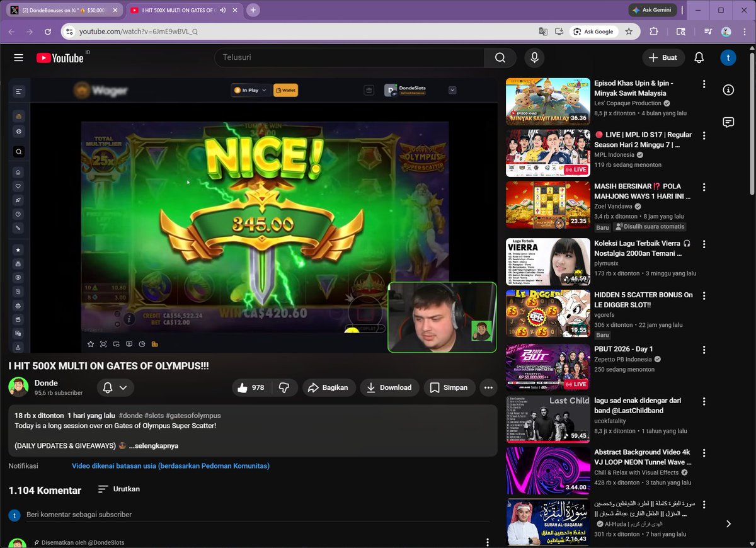Focus the Telusuri search field
The width and height of the screenshot is (756, 548).
tap(350, 57)
